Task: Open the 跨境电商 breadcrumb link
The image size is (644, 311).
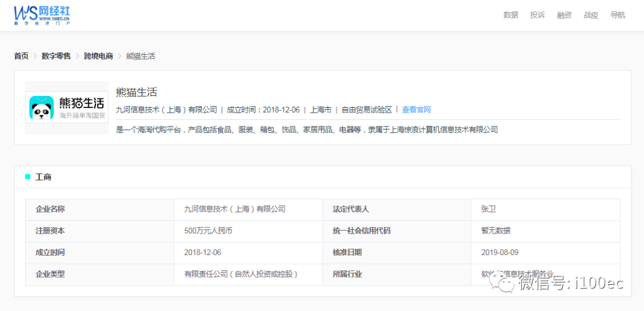Action: (x=98, y=56)
